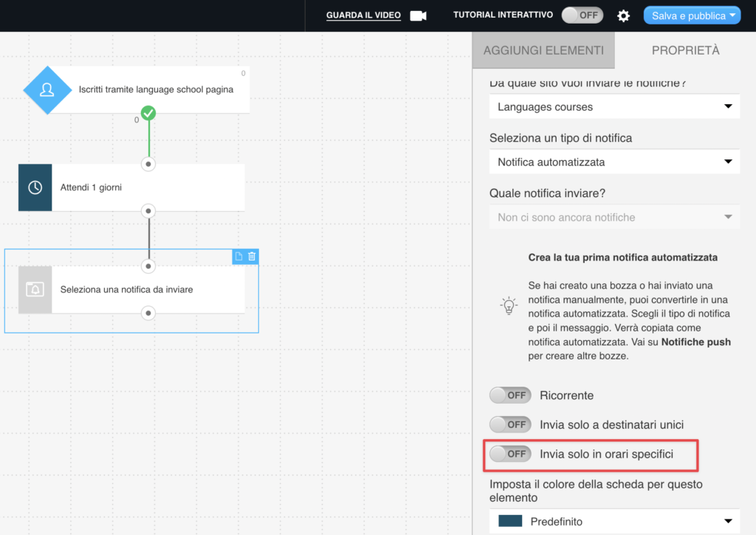Click the green checkmark connector

(148, 113)
